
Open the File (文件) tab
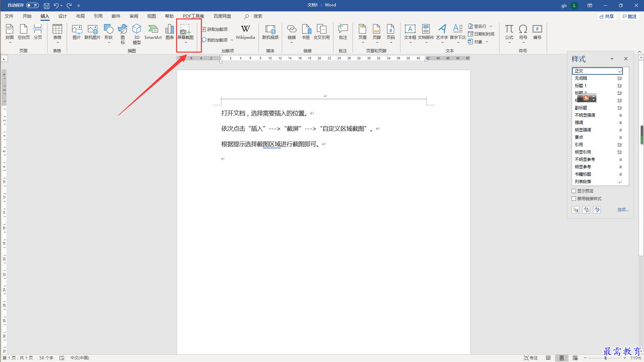pyautogui.click(x=9, y=16)
